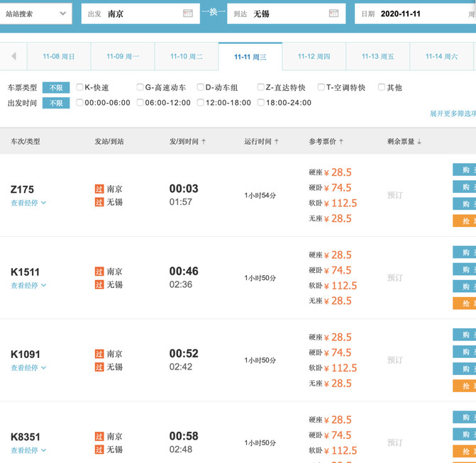Click 展开更多筛选项 link

coord(453,113)
